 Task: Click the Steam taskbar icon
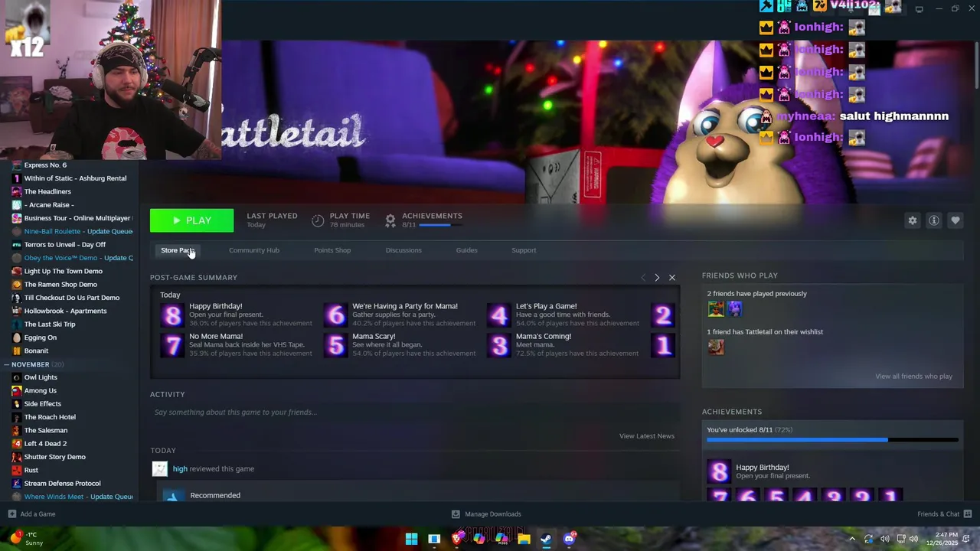coord(546,539)
